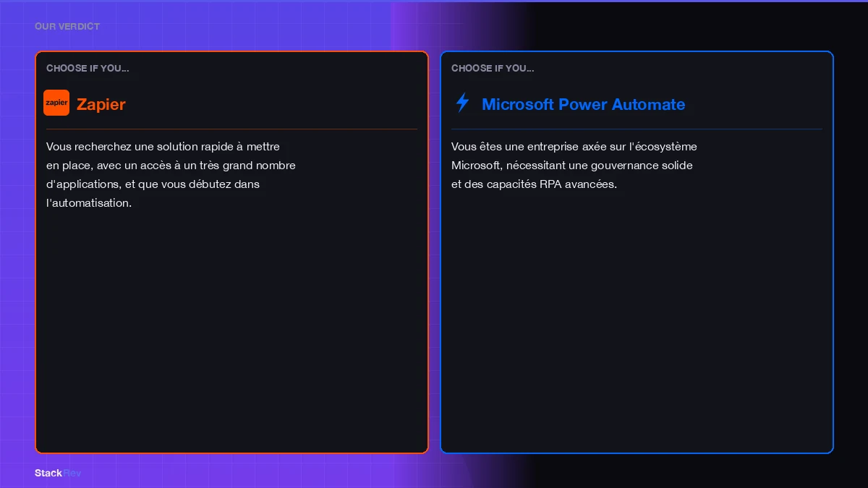Screen dimensions: 868x488
Task: Select the Rev portion of the StackRev logo
Action: coord(72,473)
